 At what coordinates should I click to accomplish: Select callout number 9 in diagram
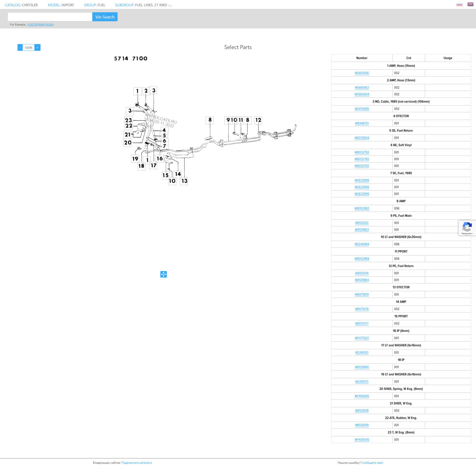coord(228,120)
